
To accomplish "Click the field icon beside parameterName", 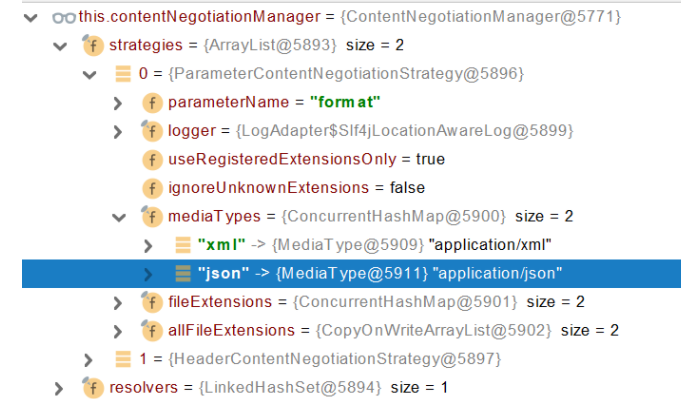I will pyautogui.click(x=152, y=102).
